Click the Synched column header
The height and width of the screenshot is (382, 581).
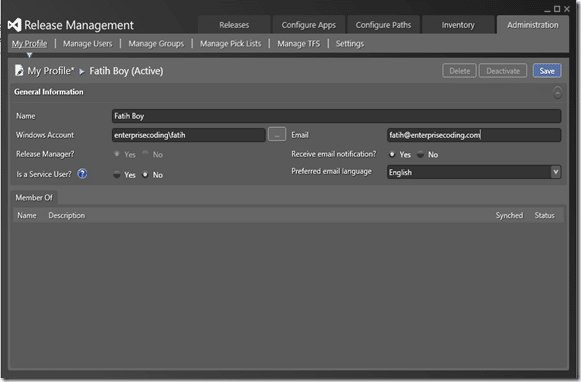509,215
